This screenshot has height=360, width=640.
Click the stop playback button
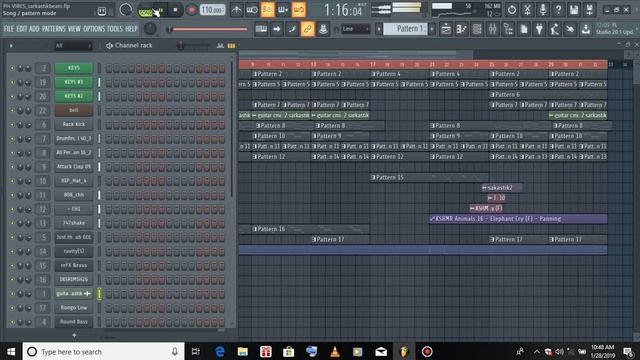coord(176,10)
